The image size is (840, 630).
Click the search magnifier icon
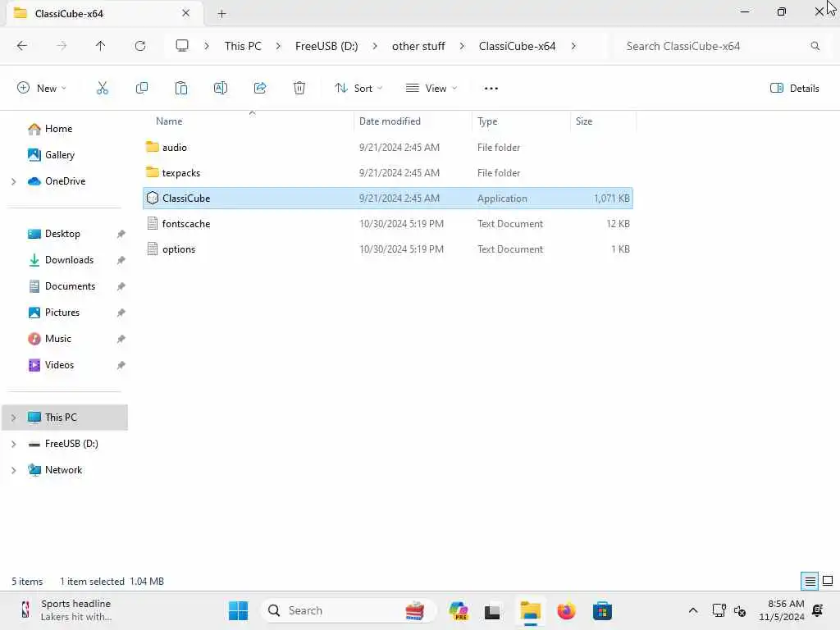815,46
